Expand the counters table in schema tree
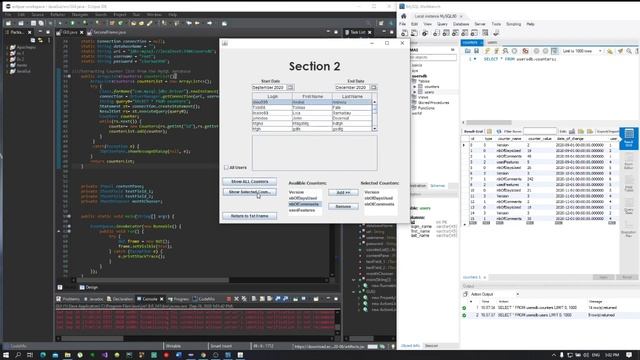The width and height of the screenshot is (640, 360). click(415, 87)
